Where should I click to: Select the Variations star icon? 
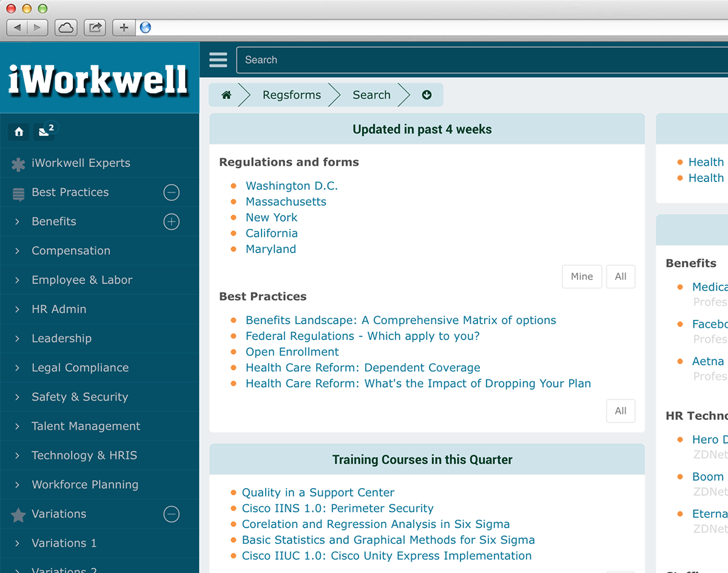click(x=18, y=514)
